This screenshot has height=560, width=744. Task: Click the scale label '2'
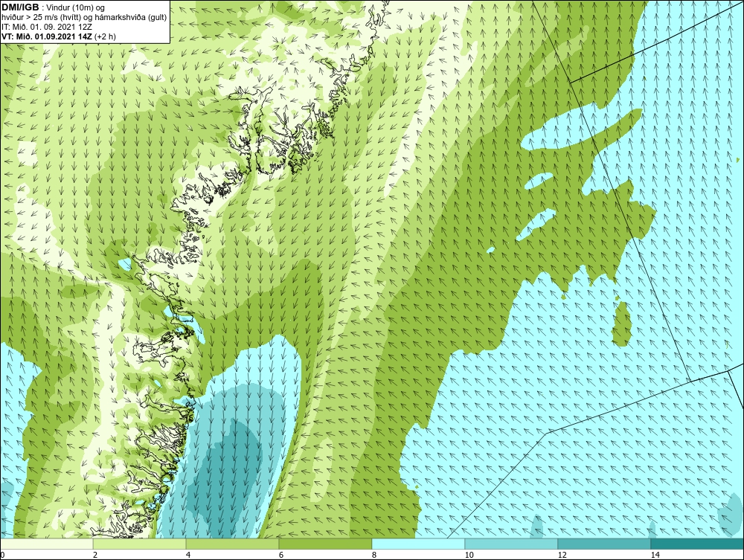click(x=95, y=555)
